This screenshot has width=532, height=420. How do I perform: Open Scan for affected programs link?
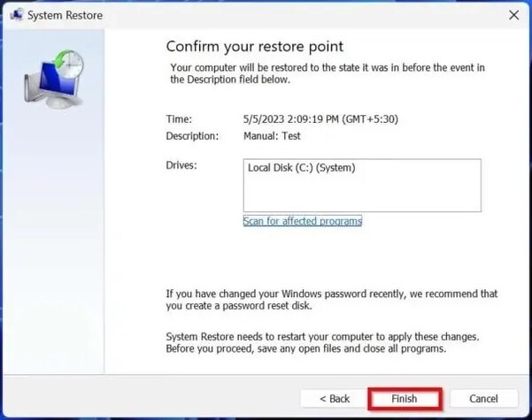(x=303, y=221)
